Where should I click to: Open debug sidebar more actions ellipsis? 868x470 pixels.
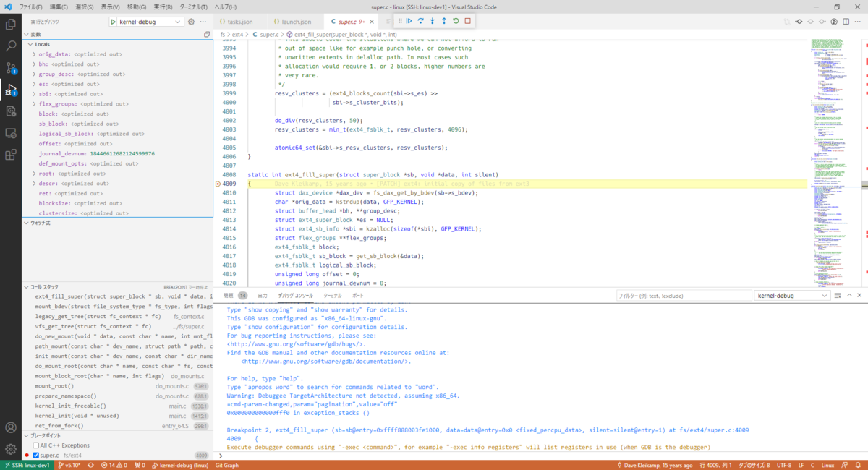click(203, 22)
